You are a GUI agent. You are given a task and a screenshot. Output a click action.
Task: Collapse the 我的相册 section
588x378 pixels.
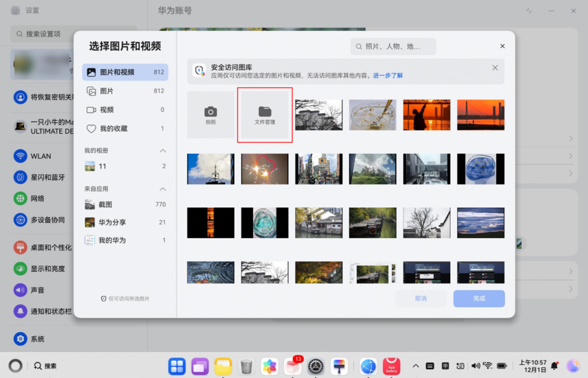(163, 150)
